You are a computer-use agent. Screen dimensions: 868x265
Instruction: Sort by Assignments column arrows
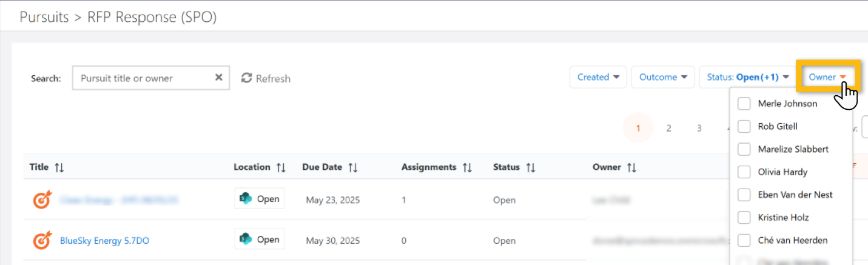click(x=467, y=167)
